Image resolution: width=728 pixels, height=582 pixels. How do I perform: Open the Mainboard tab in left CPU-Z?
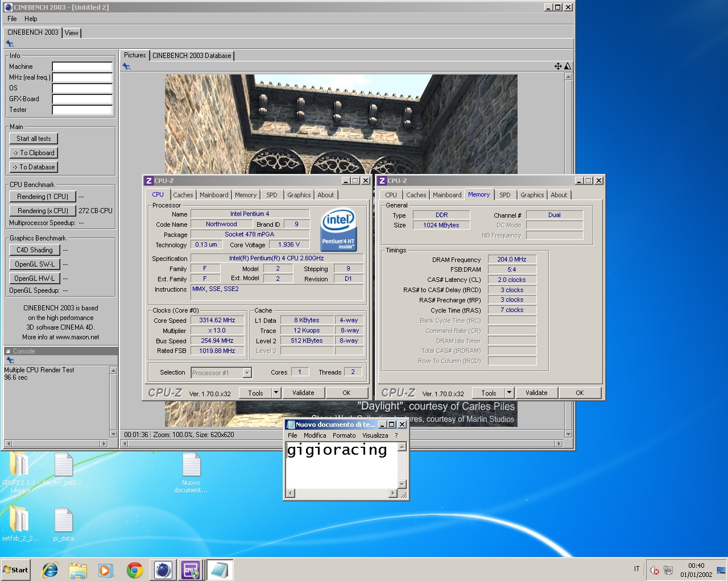[214, 195]
